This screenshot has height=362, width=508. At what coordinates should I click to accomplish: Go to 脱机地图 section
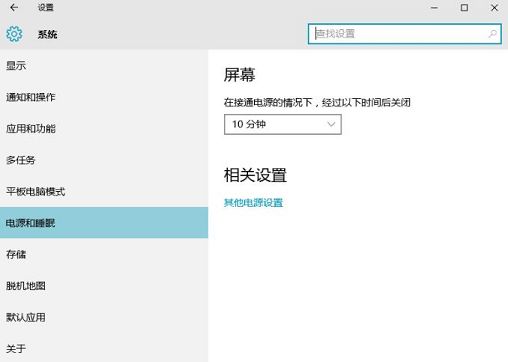(104, 286)
